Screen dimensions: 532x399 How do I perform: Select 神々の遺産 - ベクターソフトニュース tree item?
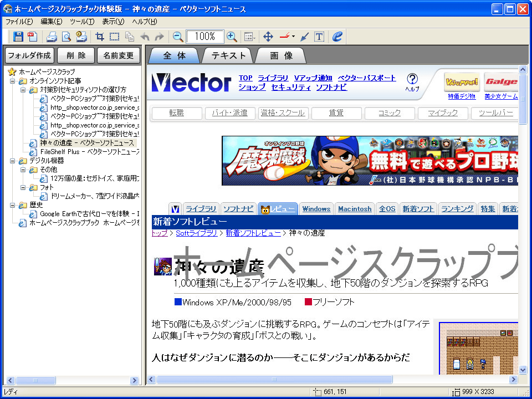point(83,143)
